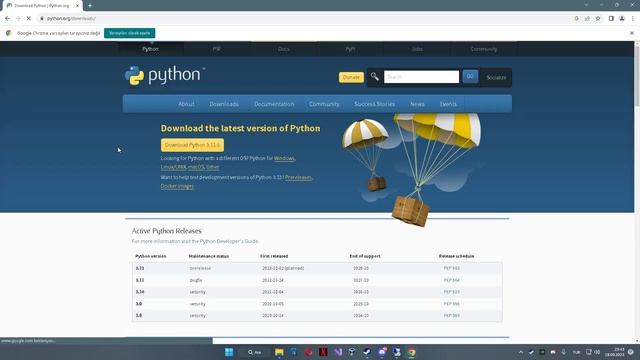The image size is (640, 360).
Task: Set Chrome as default browser button
Action: pos(129,33)
